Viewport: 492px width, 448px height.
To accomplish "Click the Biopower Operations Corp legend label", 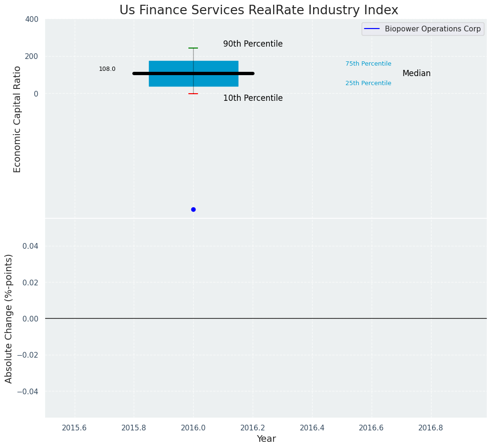I will coord(433,29).
